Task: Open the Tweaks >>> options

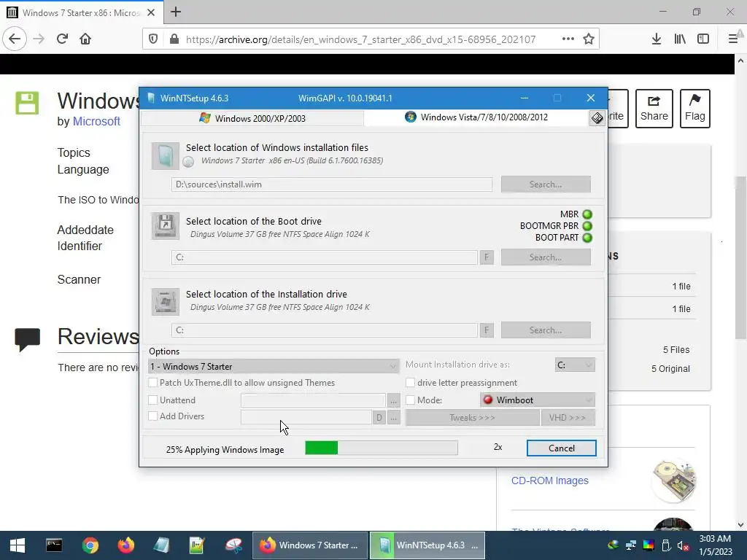Action: coord(472,418)
